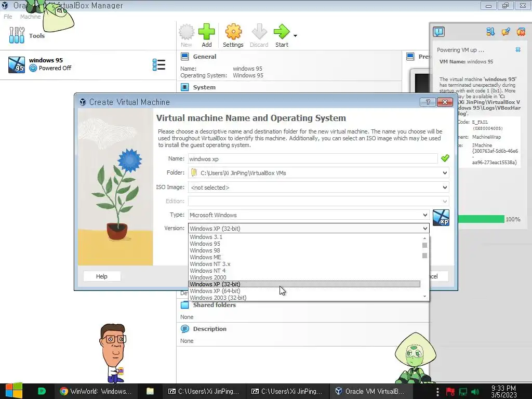Image resolution: width=532 pixels, height=399 pixels.
Task: Switch to first 7-Zip taskbar window
Action: tap(204, 391)
